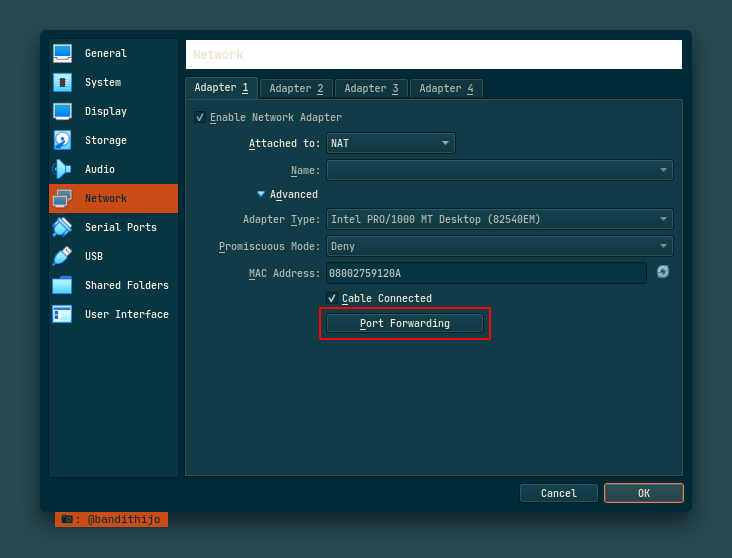
Task: Expand the Adapter Type dropdown
Action: [499, 219]
